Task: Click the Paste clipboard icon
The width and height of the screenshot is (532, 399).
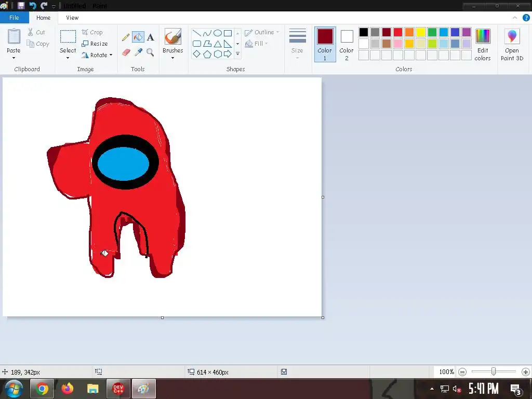Action: click(x=14, y=36)
